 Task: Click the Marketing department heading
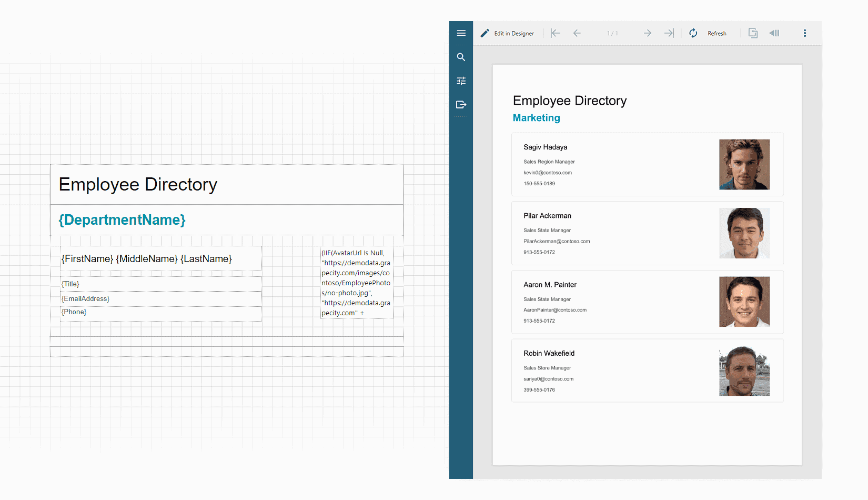pos(537,118)
